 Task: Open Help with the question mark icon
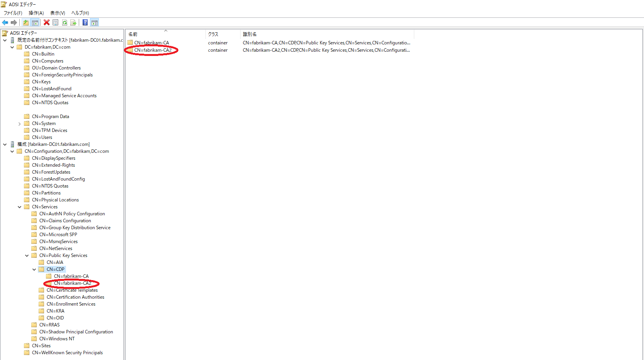coord(85,22)
